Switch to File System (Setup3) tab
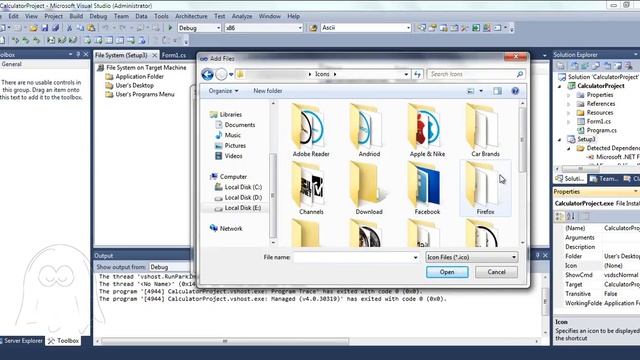 click(121, 55)
